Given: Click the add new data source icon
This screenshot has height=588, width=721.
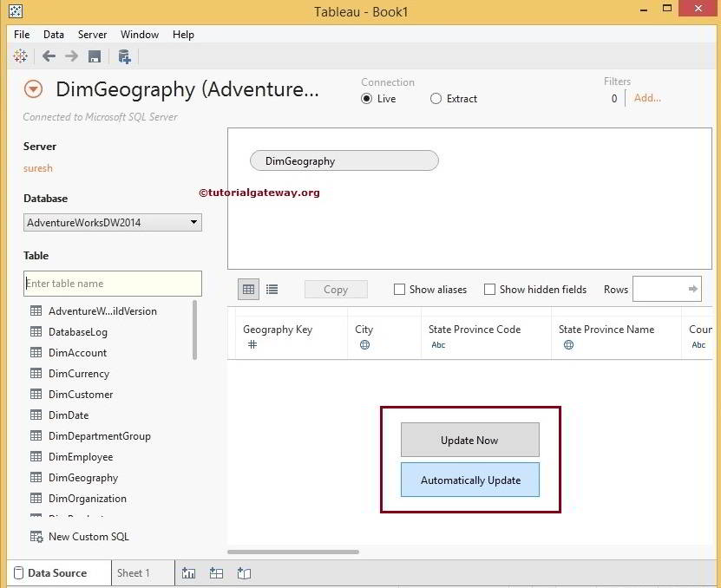Looking at the screenshot, I should click(x=124, y=56).
